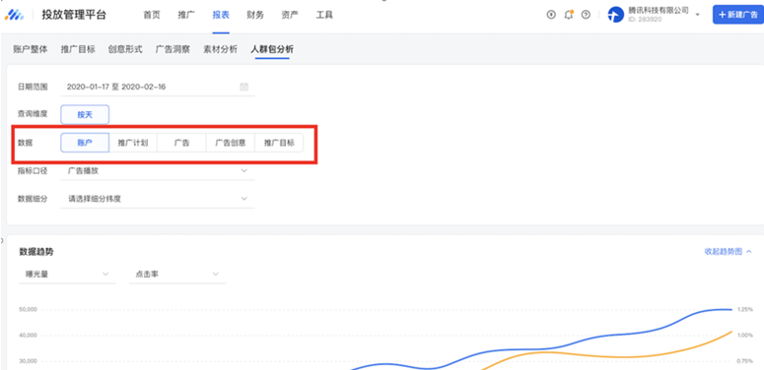Select the 推广计划 data level option

pyautogui.click(x=133, y=143)
